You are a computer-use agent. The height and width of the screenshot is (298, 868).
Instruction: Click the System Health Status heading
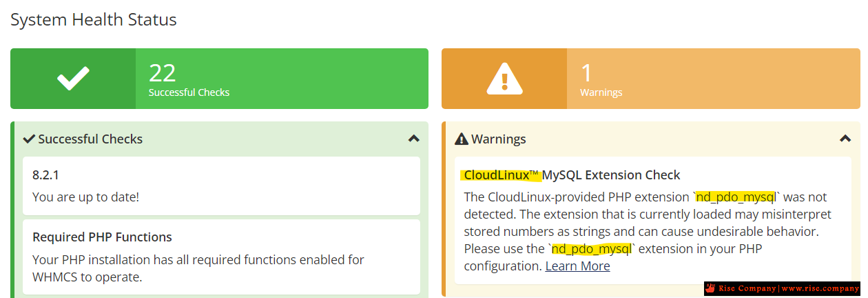coord(94,20)
